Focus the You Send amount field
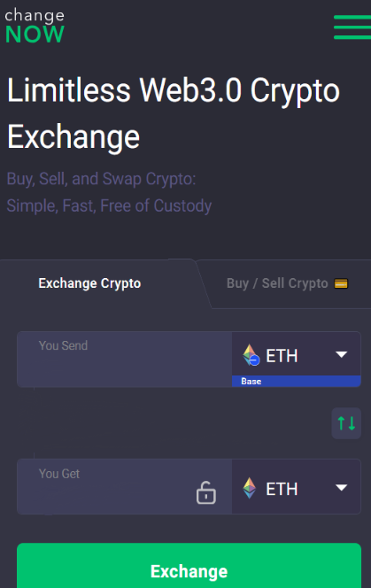Image resolution: width=371 pixels, height=588 pixels. click(125, 360)
